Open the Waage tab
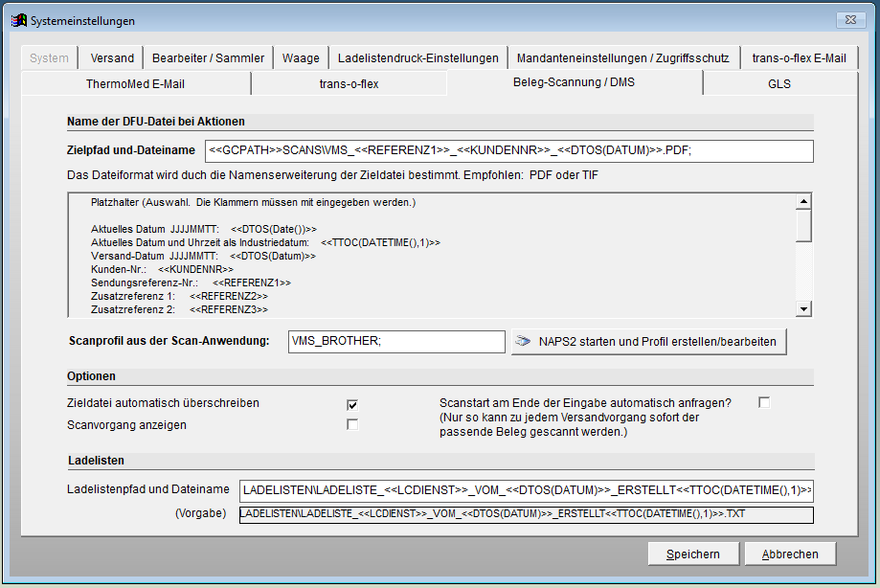 (x=301, y=57)
